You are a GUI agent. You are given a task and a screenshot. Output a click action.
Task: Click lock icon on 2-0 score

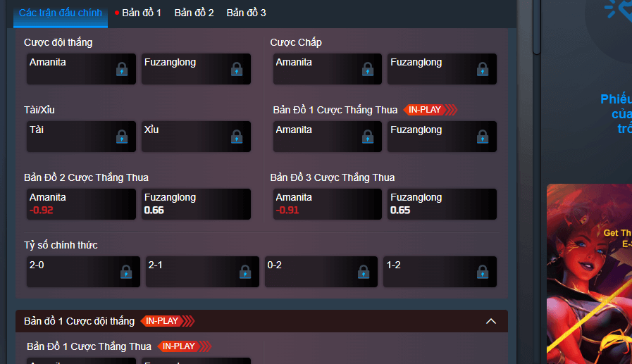point(126,272)
